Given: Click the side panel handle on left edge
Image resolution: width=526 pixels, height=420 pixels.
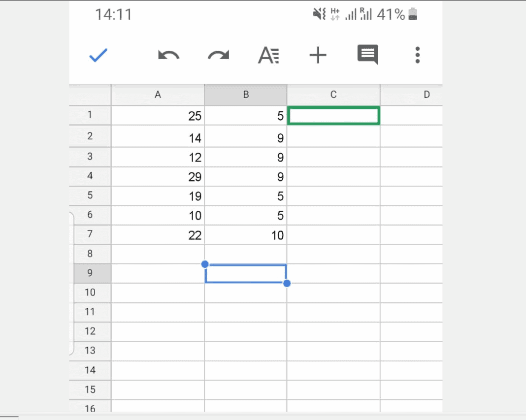Looking at the screenshot, I should (x=72, y=283).
